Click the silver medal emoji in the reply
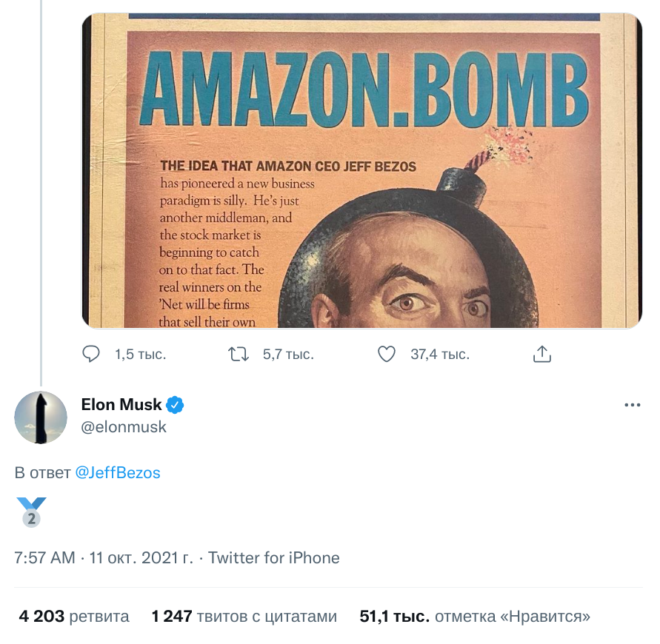Screen dimensions: 660x644 click(x=31, y=512)
